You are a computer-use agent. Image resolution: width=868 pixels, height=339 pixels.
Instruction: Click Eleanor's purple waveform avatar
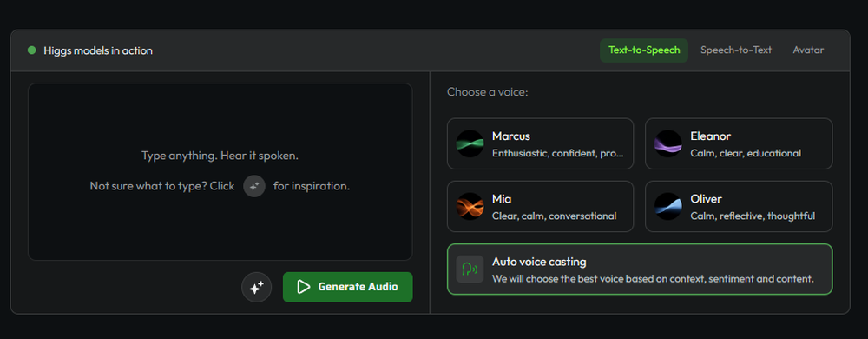tap(668, 143)
